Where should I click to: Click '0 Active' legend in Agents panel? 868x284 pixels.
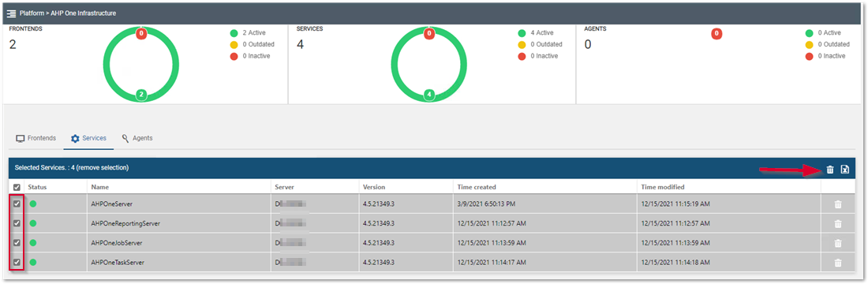823,33
